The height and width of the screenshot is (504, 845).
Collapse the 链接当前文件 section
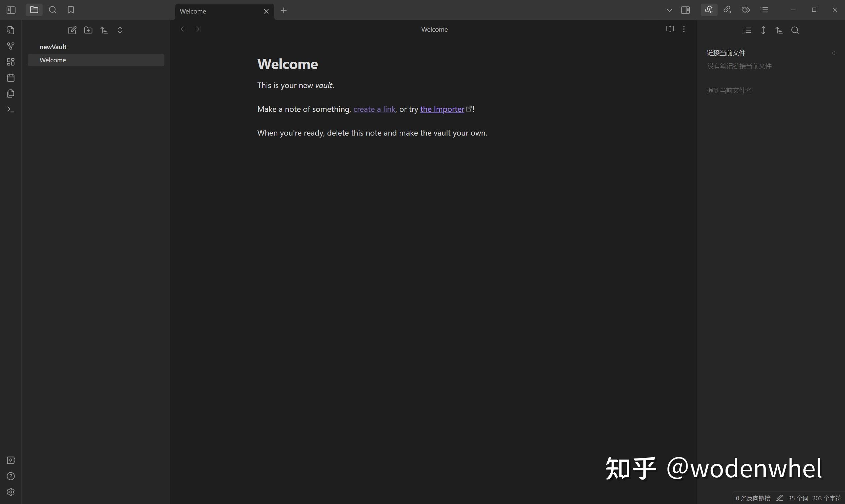click(x=726, y=53)
